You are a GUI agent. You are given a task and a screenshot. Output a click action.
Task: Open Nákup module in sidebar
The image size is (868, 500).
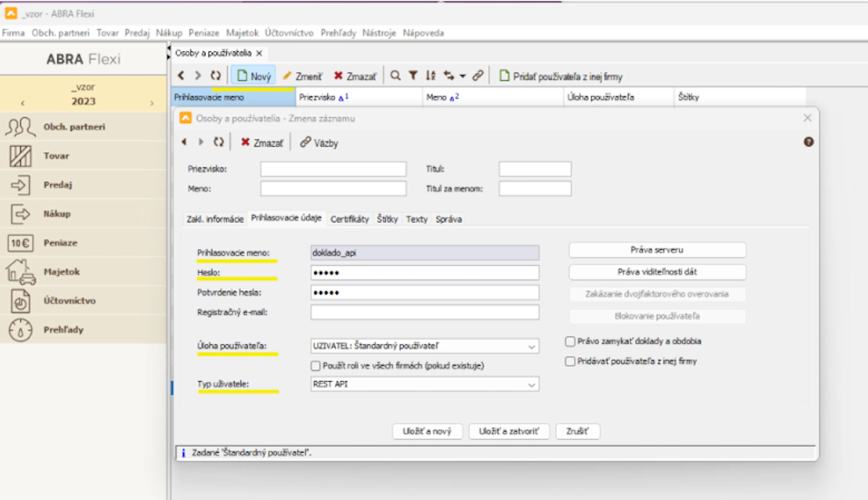tap(83, 214)
